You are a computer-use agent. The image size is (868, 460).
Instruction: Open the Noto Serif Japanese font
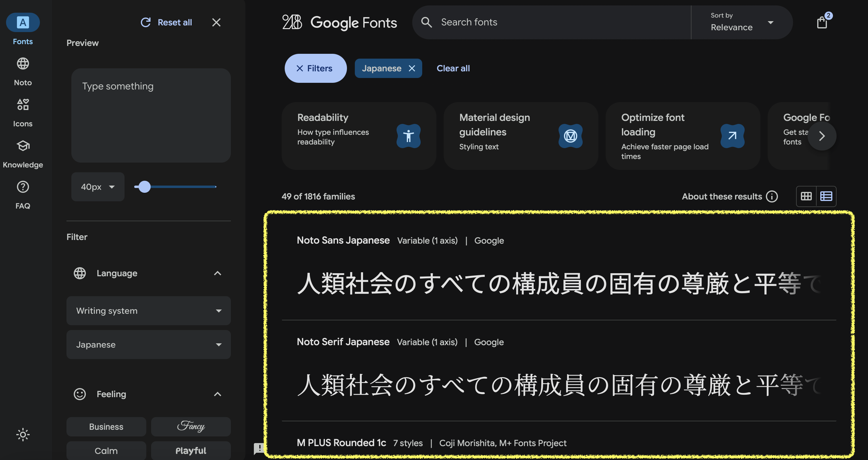pyautogui.click(x=343, y=342)
